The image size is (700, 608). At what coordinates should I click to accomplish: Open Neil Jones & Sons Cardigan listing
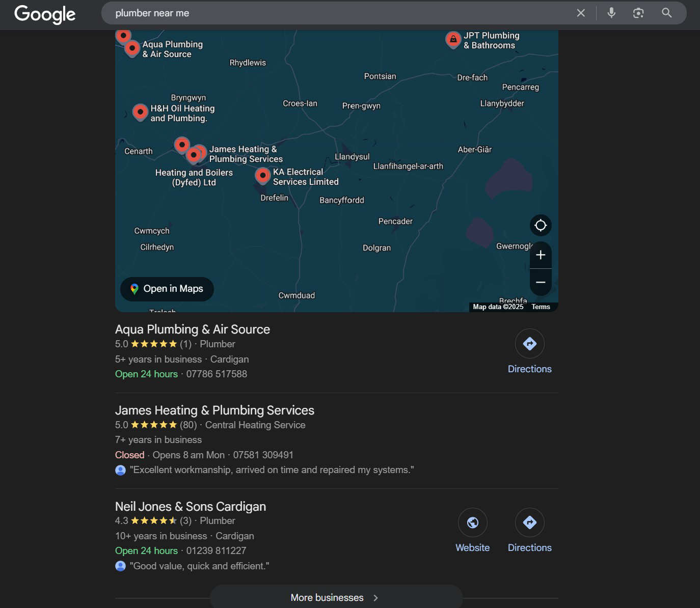pos(191,507)
